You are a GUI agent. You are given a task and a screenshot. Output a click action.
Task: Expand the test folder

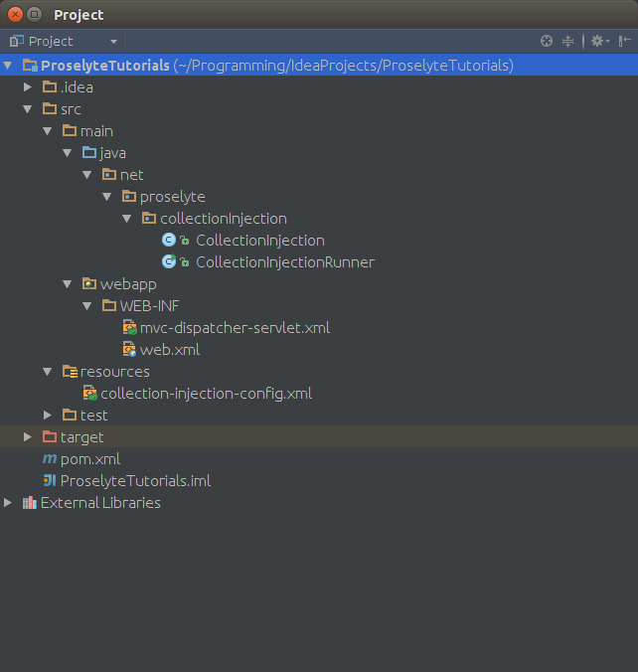point(48,416)
